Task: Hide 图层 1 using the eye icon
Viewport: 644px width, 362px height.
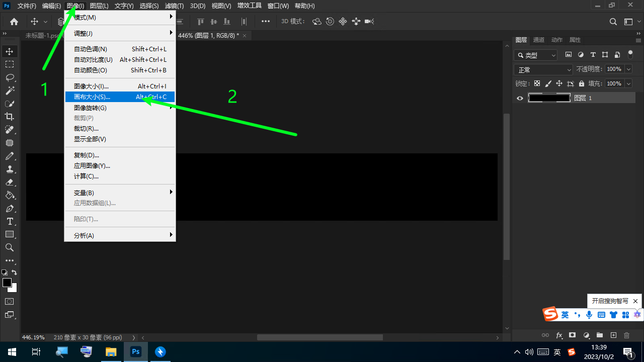Action: pyautogui.click(x=520, y=98)
